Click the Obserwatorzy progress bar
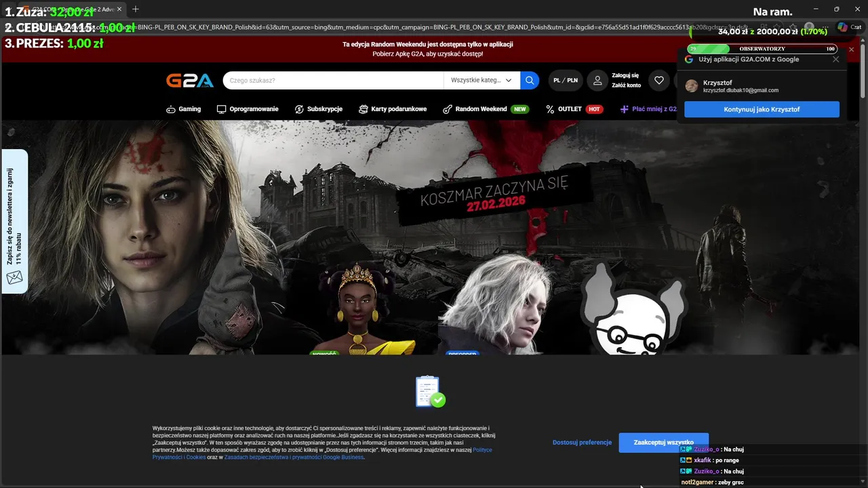 (x=762, y=49)
